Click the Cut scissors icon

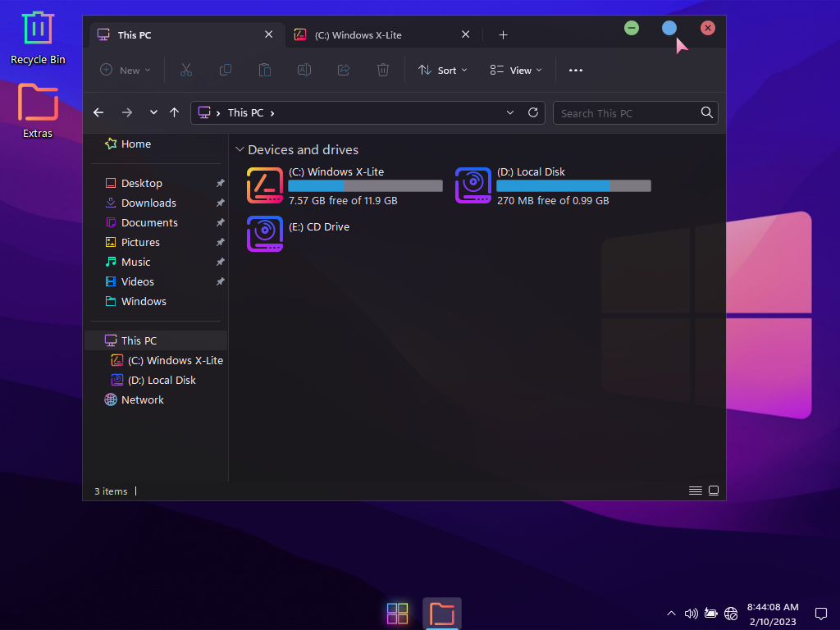pyautogui.click(x=186, y=71)
